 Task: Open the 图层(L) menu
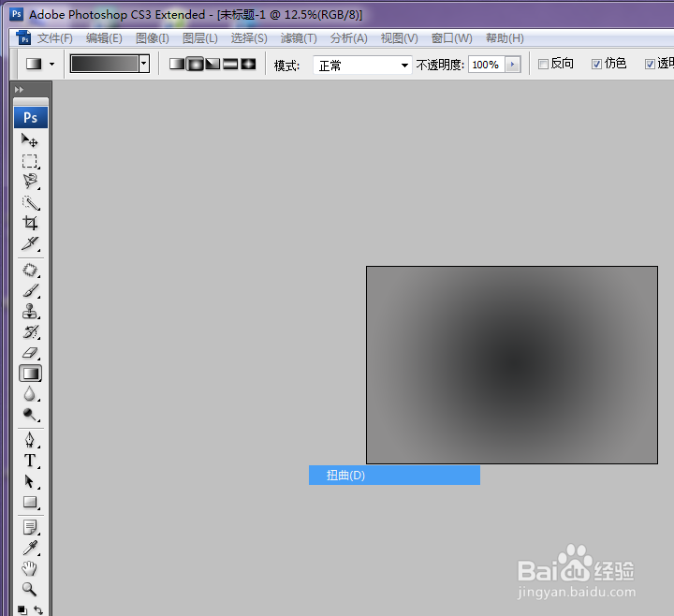click(200, 38)
